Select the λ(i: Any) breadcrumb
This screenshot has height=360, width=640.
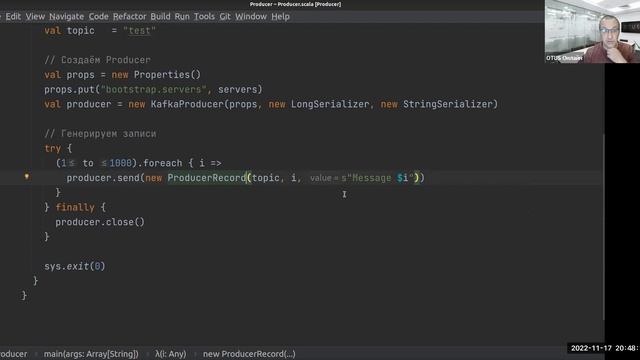[171, 354]
